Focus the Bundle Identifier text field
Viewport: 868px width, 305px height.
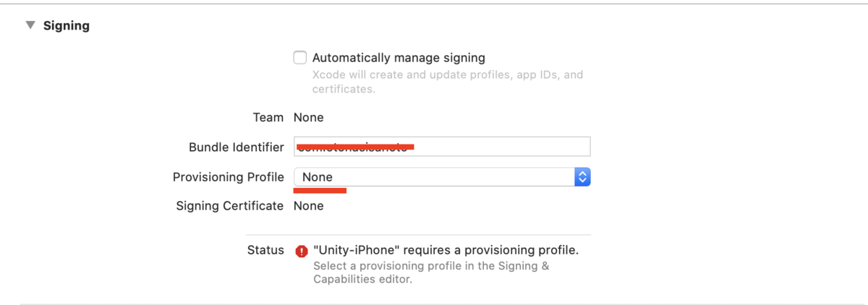[x=442, y=147]
